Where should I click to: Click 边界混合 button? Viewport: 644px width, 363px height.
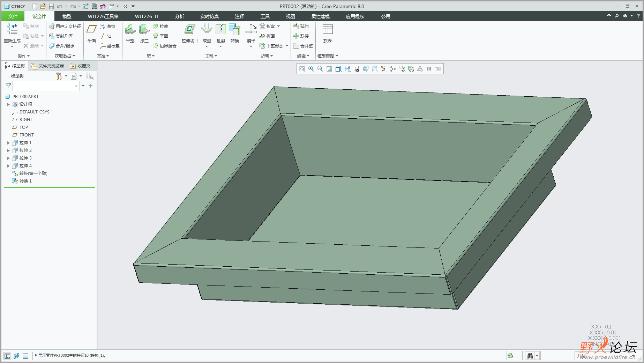coord(165,46)
